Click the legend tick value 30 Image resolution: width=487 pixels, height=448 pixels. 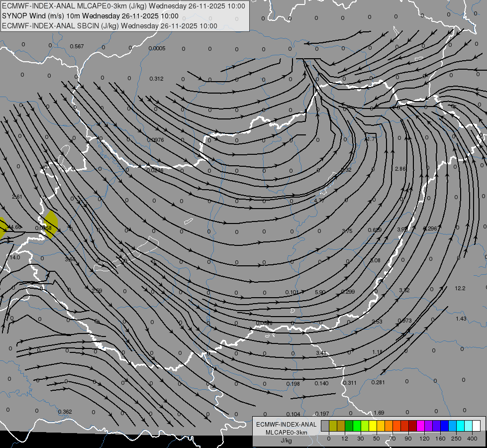(361, 439)
